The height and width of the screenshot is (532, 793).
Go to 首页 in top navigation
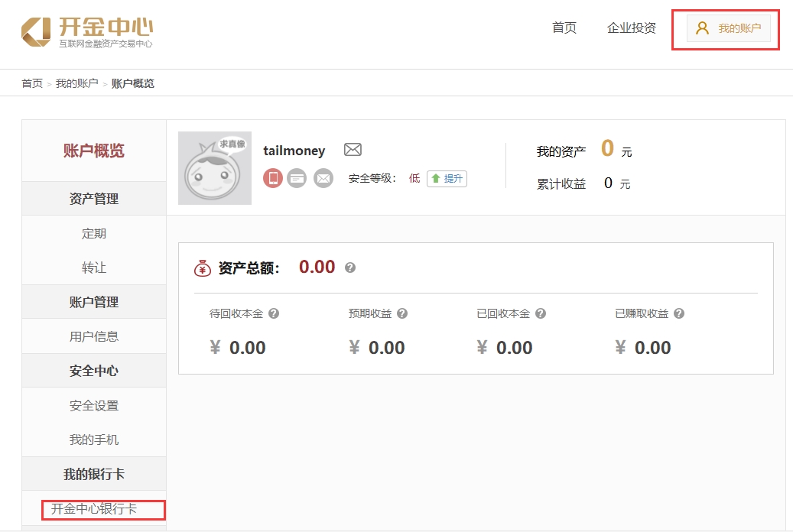tap(564, 28)
